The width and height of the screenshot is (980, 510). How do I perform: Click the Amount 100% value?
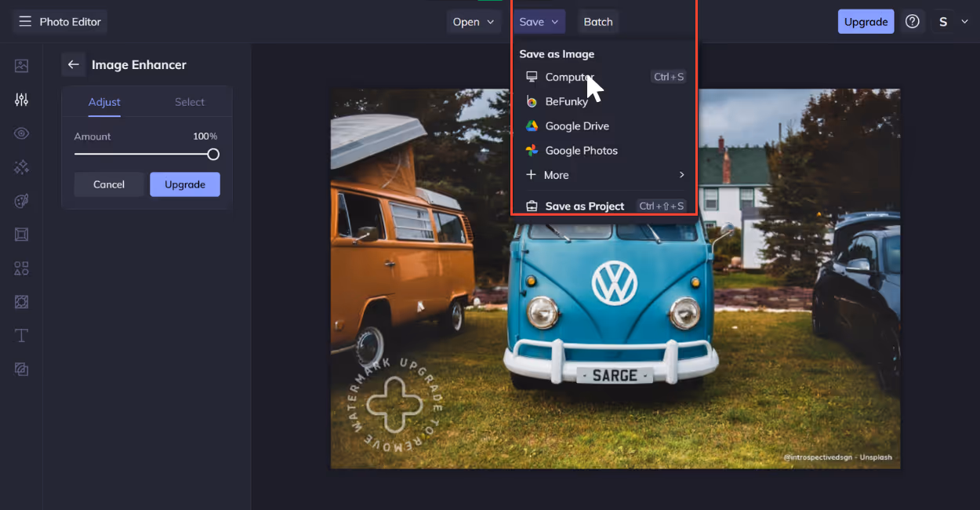[x=205, y=137]
